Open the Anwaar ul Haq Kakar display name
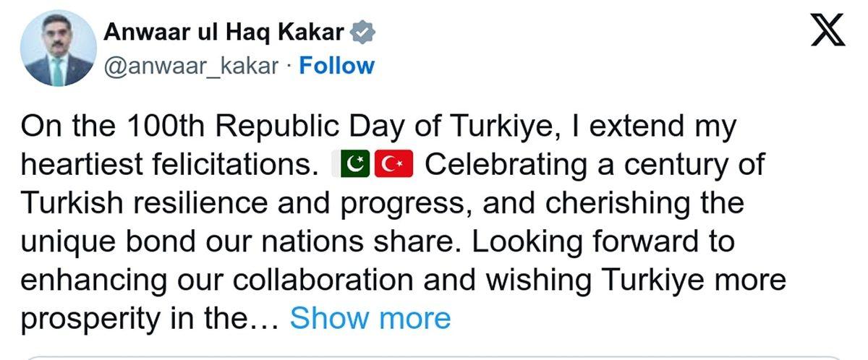 (225, 33)
